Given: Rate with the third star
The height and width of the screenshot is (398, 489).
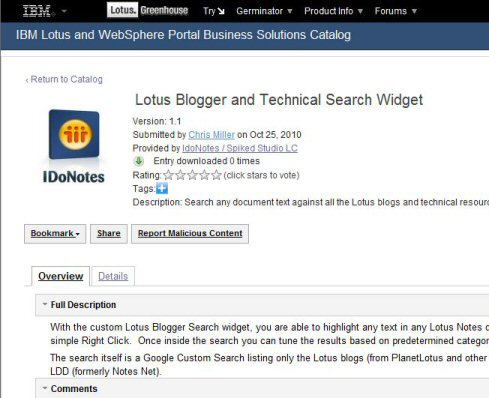Looking at the screenshot, I should point(193,175).
